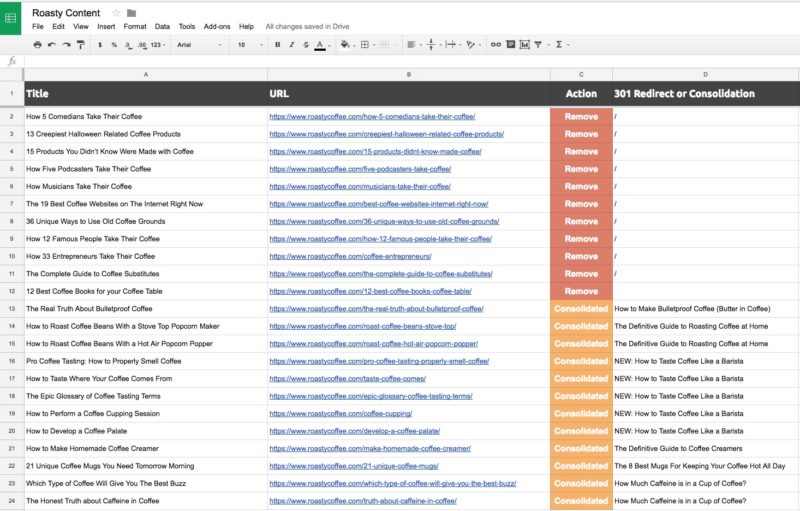Star the Roasty Content document
The height and width of the screenshot is (511, 800).
(x=116, y=13)
